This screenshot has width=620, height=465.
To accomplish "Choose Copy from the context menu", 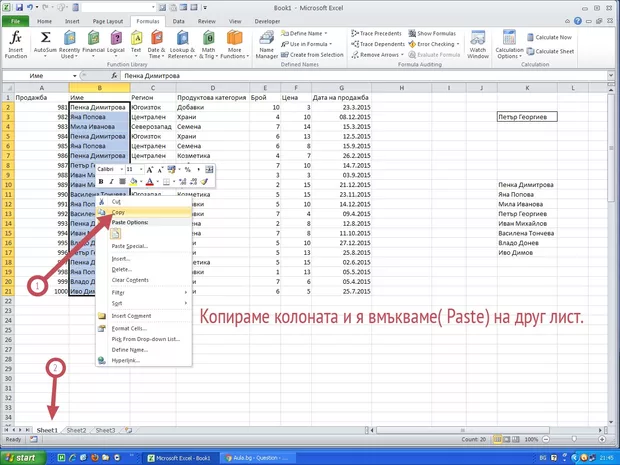I will 118,212.
